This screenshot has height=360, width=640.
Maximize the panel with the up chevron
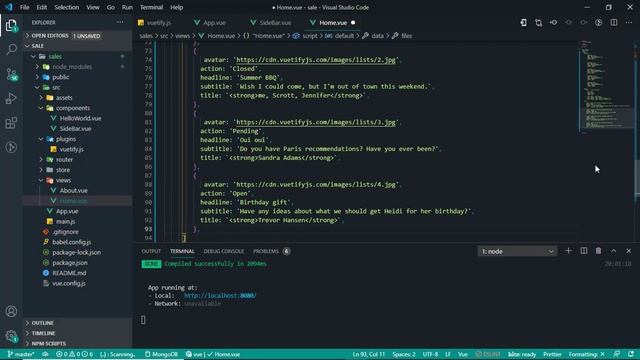click(613, 251)
